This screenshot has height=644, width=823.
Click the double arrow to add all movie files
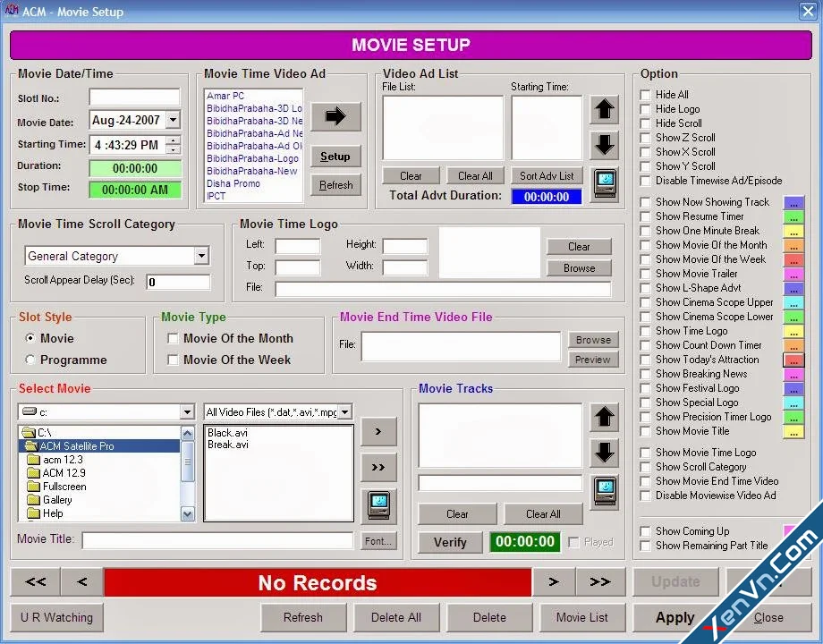coord(378,467)
